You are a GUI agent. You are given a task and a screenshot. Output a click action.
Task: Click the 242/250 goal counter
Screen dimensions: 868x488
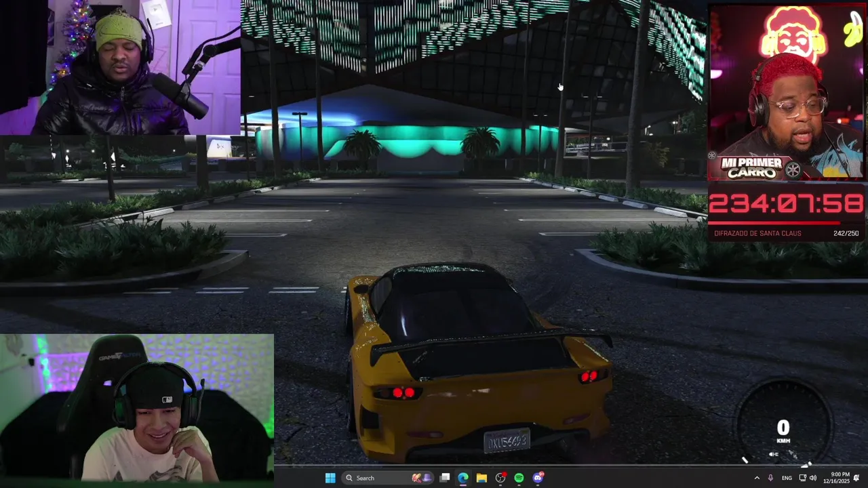(x=846, y=233)
